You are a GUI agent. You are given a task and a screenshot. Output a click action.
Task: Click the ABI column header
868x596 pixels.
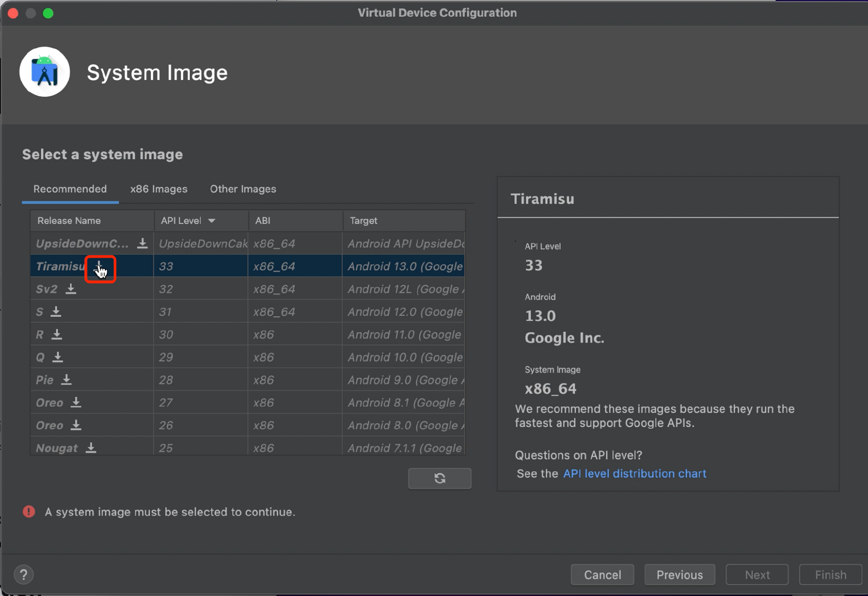(296, 221)
